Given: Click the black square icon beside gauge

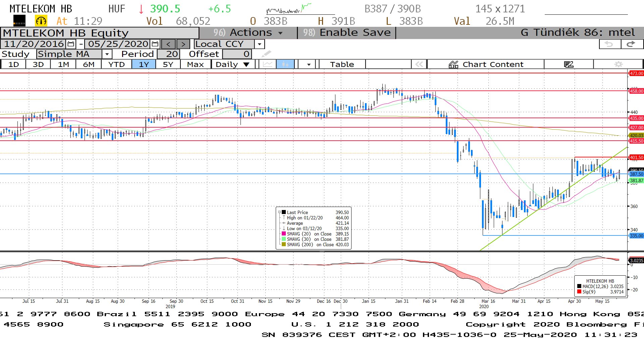Looking at the screenshot, I should point(19,21).
